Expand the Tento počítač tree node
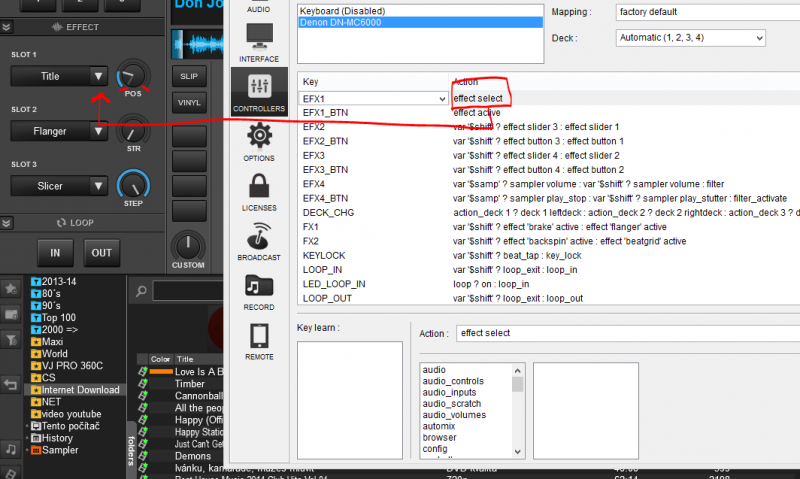 coord(27,426)
